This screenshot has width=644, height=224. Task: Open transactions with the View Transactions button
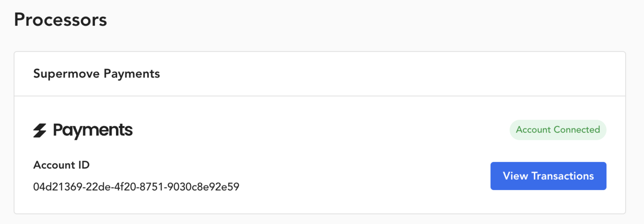(548, 176)
